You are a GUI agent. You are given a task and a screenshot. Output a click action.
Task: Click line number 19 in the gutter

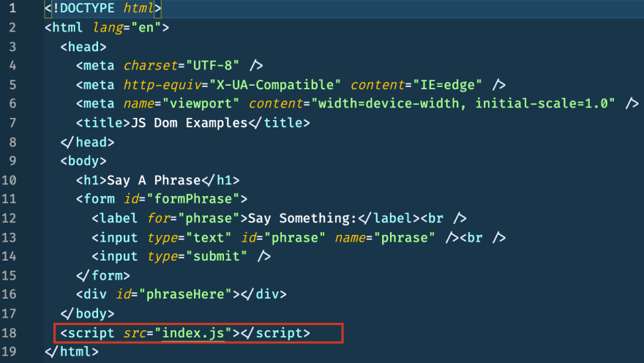point(9,351)
